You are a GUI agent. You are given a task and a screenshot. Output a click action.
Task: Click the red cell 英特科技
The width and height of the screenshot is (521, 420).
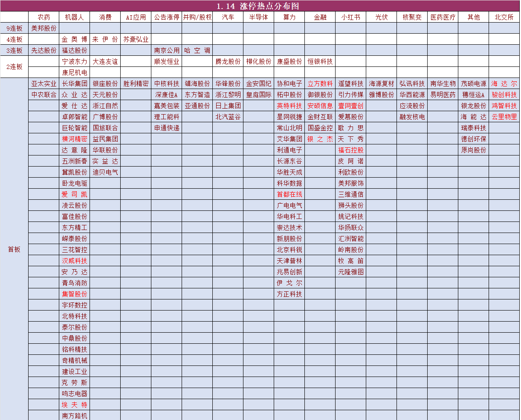289,106
